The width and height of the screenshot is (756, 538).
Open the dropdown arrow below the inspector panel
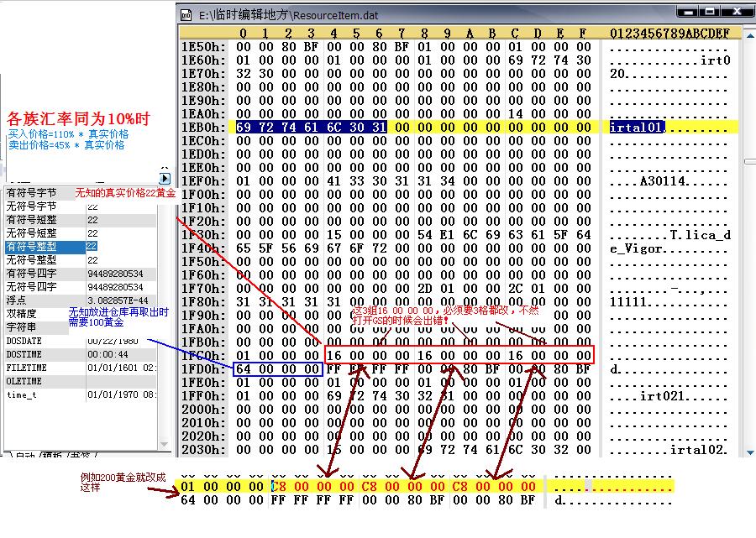coord(164,444)
